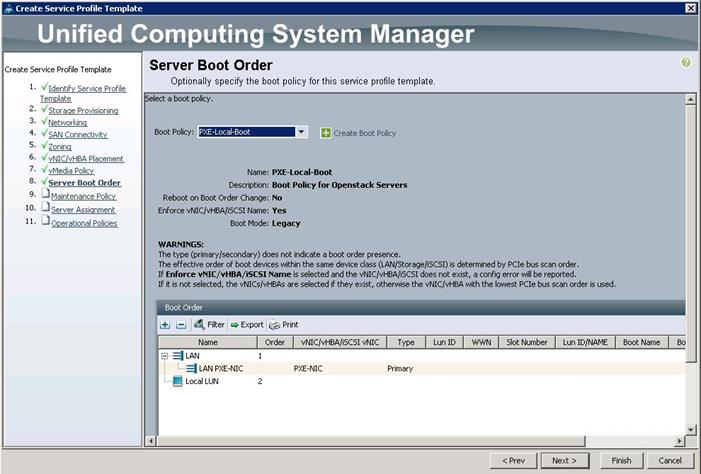Select the LAN PXE-NIC row
This screenshot has height=474, width=701.
pos(422,368)
